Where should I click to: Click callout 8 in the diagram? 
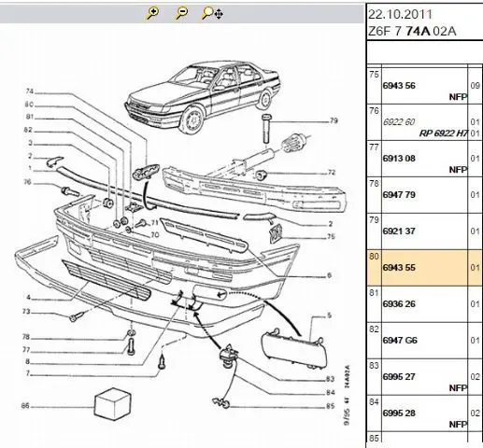point(28,361)
